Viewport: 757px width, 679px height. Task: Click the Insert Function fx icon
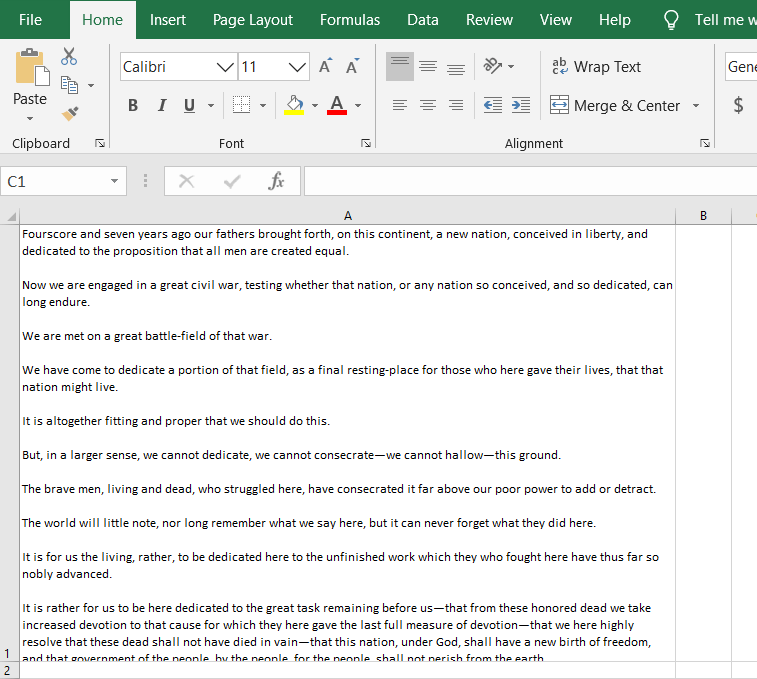click(x=276, y=181)
